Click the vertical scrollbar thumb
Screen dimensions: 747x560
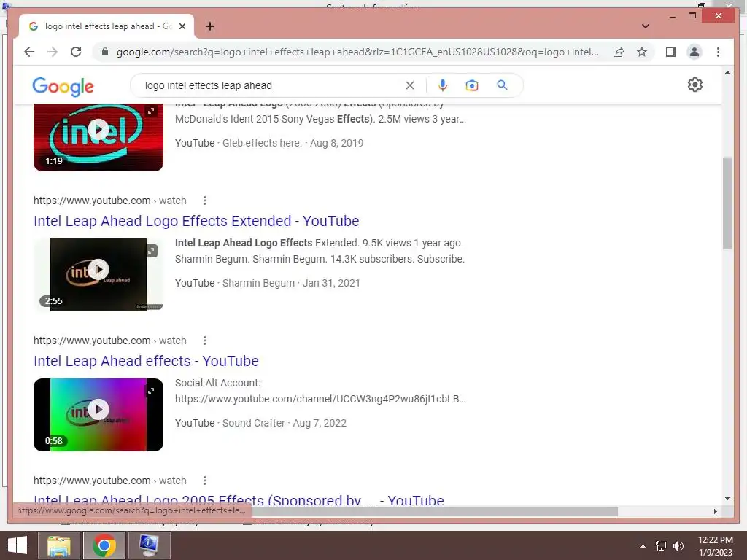pos(727,203)
